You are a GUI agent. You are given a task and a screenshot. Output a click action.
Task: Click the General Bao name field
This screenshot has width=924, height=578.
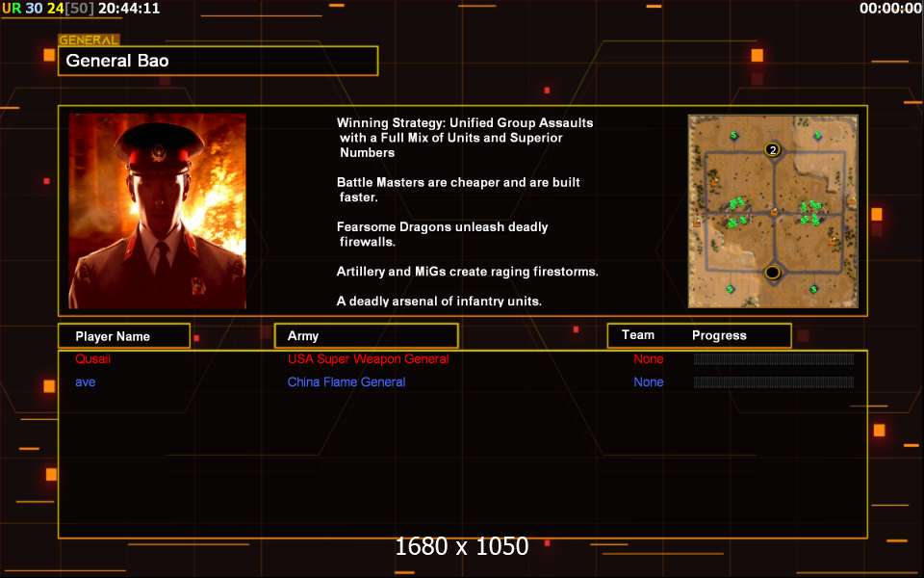pos(218,61)
